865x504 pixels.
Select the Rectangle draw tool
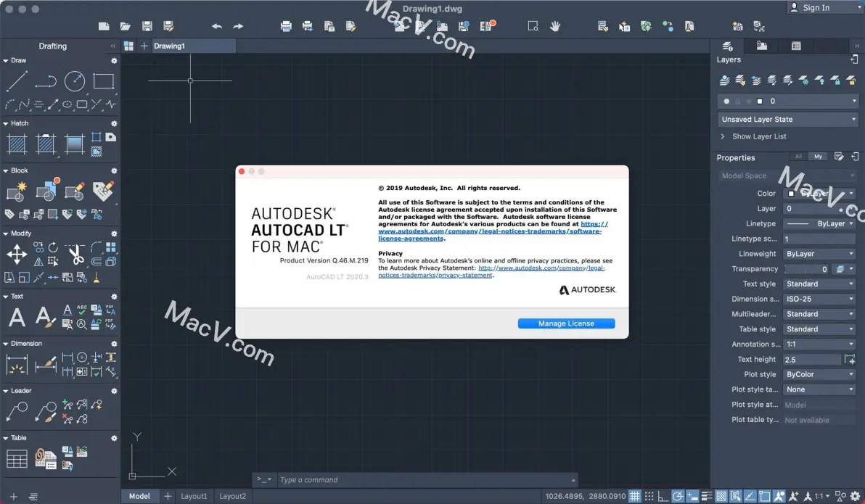(103, 81)
